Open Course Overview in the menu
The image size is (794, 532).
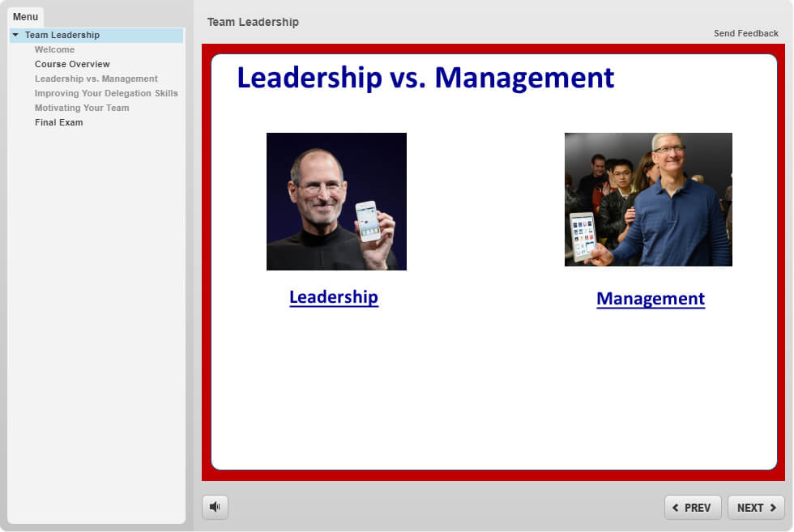coord(72,64)
